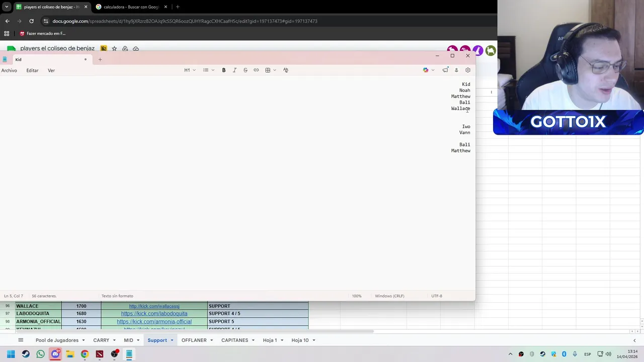Open the kick.com/labodoquita link
This screenshot has width=644, height=362.
[154, 314]
